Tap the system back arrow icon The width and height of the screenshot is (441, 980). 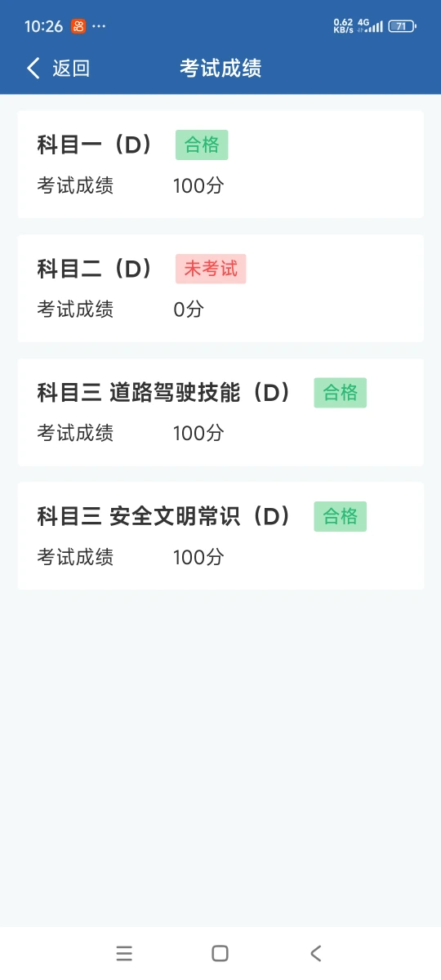pos(316,953)
